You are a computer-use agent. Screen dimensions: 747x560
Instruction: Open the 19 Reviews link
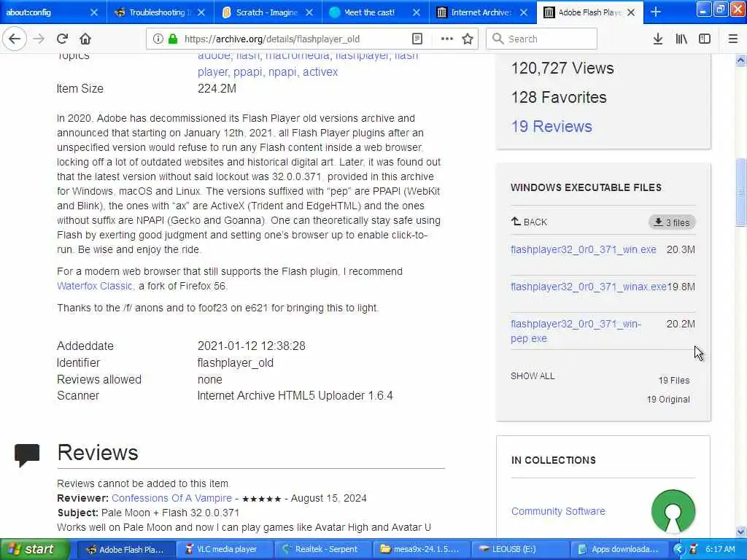pos(551,126)
